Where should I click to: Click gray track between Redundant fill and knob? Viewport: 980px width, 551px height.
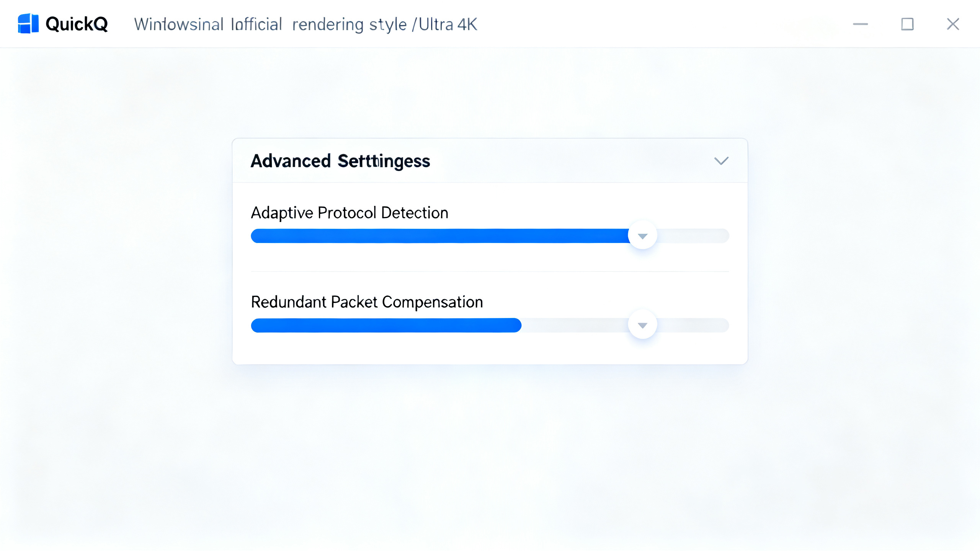click(575, 325)
